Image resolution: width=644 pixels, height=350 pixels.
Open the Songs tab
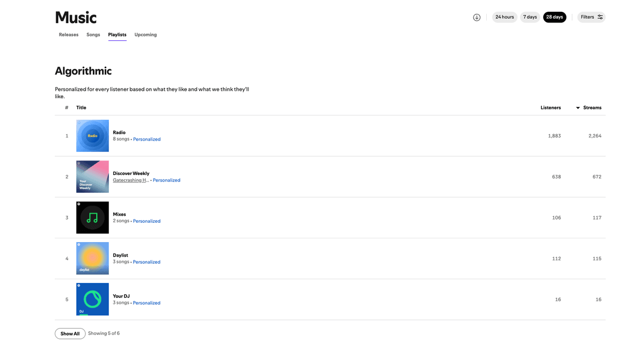(x=93, y=35)
